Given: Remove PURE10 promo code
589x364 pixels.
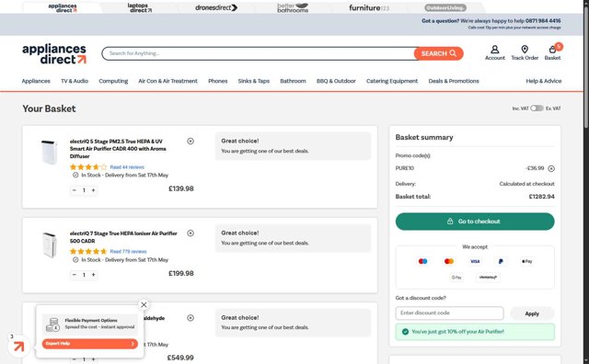Looking at the screenshot, I should coord(551,168).
